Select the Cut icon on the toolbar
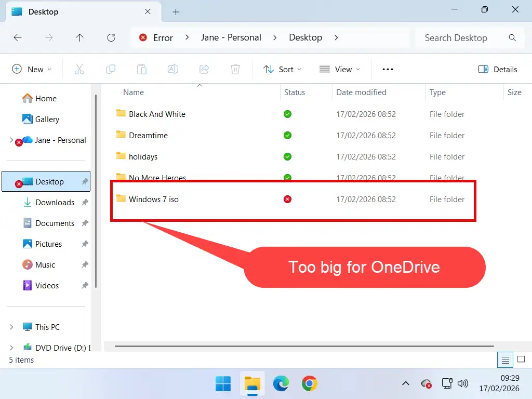Screen dimensions: 532x399 pyautogui.click(x=79, y=69)
